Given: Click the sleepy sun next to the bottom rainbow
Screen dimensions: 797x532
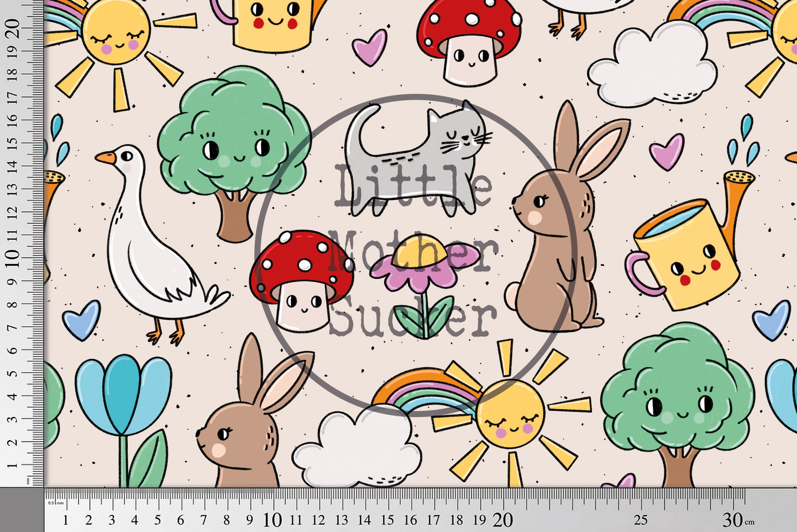Looking at the screenshot, I should tap(510, 415).
